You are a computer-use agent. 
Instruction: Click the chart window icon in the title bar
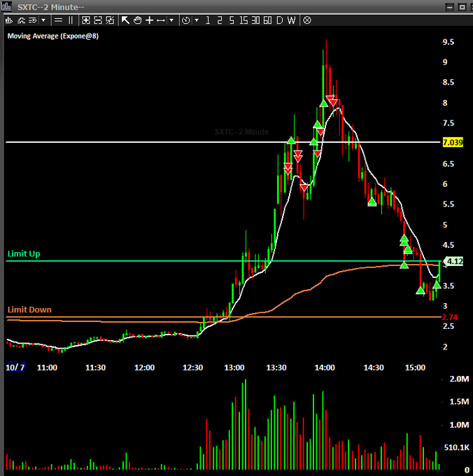click(7, 6)
